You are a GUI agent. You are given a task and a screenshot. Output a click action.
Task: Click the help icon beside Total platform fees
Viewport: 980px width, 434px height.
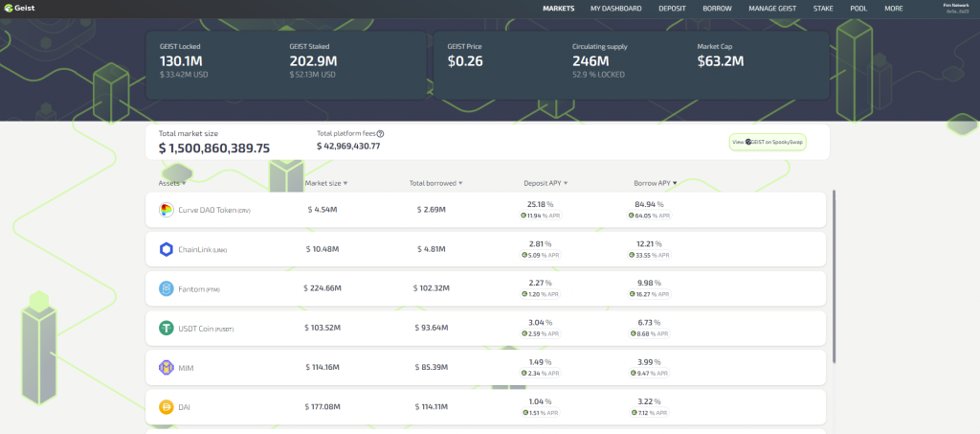click(x=380, y=133)
